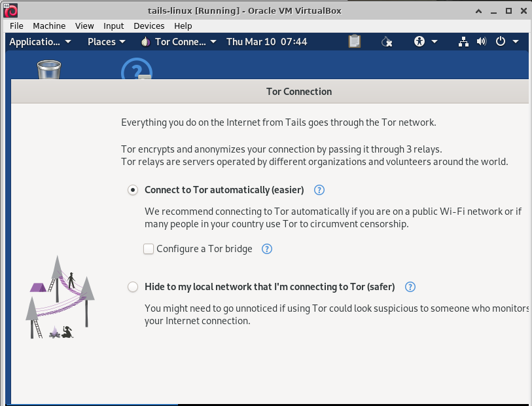Viewport: 532px width, 406px height.
Task: Open the VirtualBox View menu
Action: pyautogui.click(x=84, y=26)
